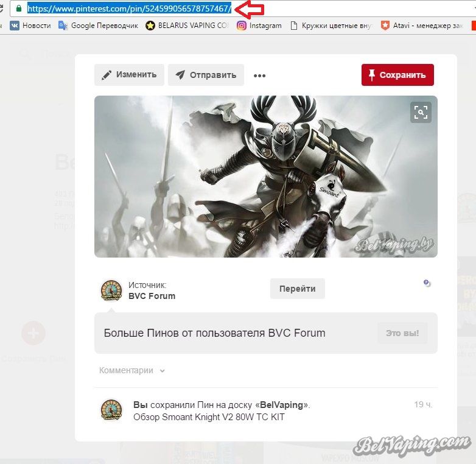
Task: Click the browser reload icon
Action: (x=1, y=9)
